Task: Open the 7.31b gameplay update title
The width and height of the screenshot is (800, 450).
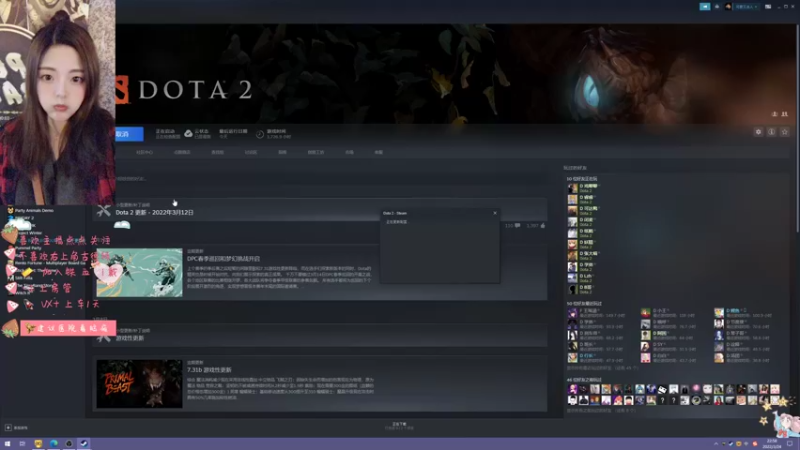Action: [209, 370]
